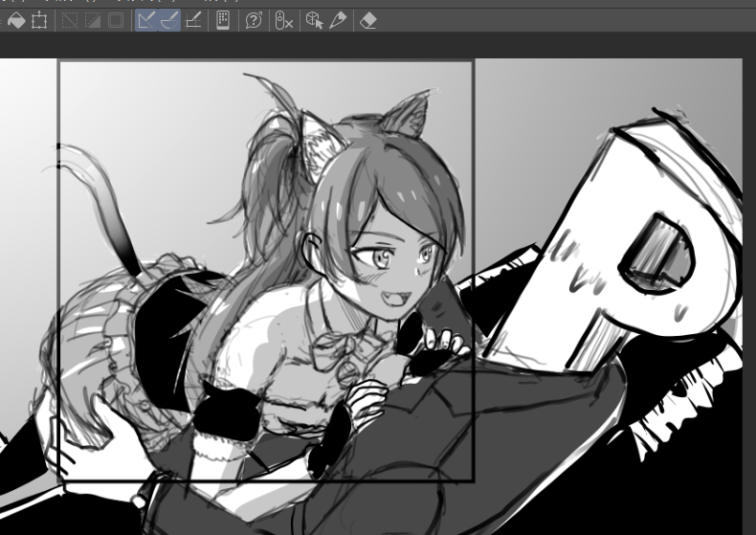This screenshot has height=535, width=756.
Task: Toggle Snap to Special Ruler
Action: pos(169,21)
